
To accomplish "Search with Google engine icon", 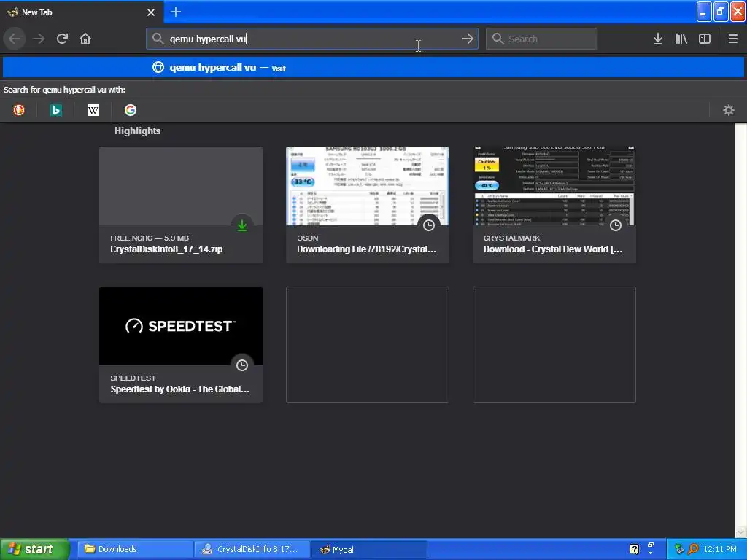I will (x=131, y=111).
